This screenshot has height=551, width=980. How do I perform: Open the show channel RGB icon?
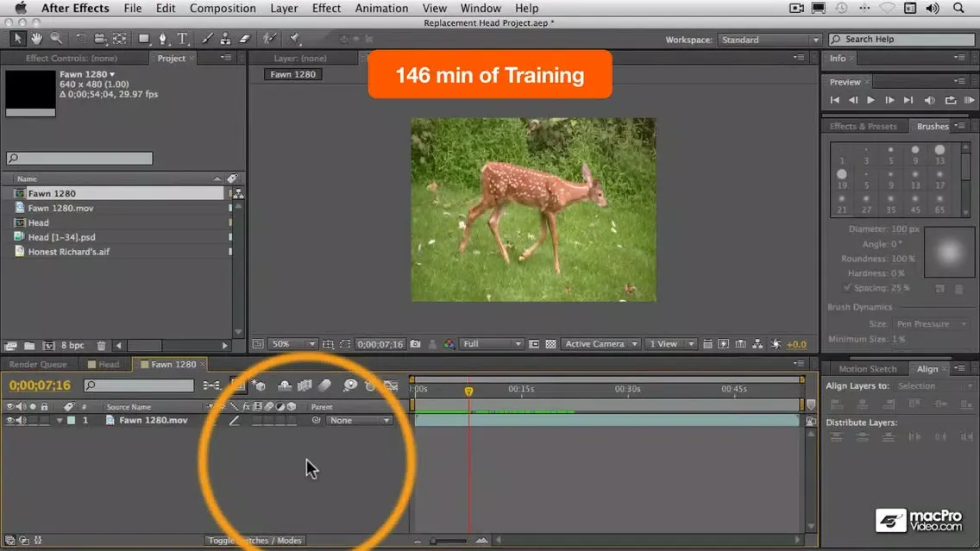[449, 344]
